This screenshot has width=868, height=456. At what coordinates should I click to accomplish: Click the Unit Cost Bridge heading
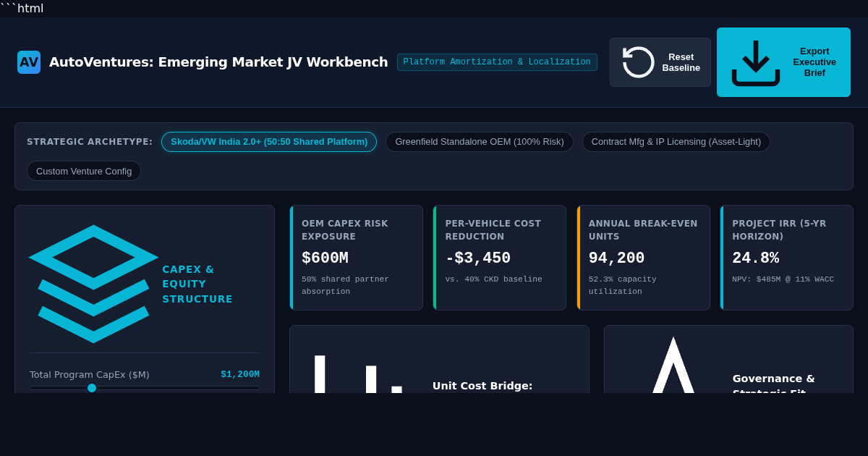[x=482, y=386]
